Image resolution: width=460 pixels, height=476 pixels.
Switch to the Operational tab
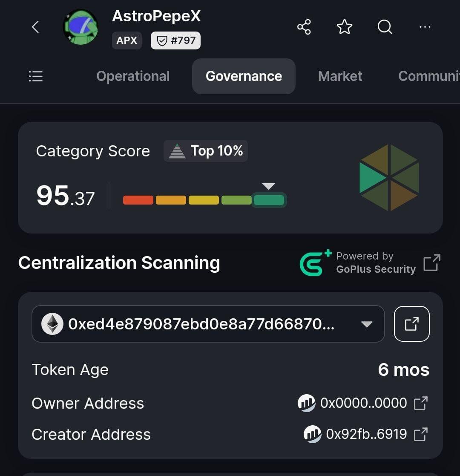[133, 76]
